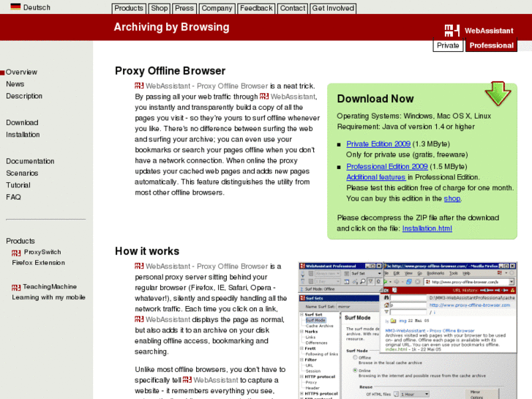Open Scenarios in the sidebar
Viewport: 532px width, 399px height.
pyautogui.click(x=22, y=174)
